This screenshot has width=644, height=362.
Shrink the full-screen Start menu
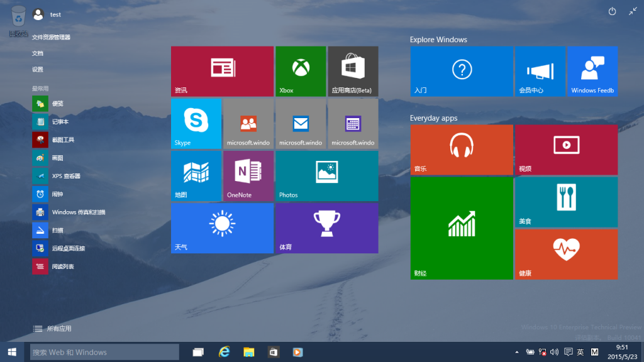632,12
